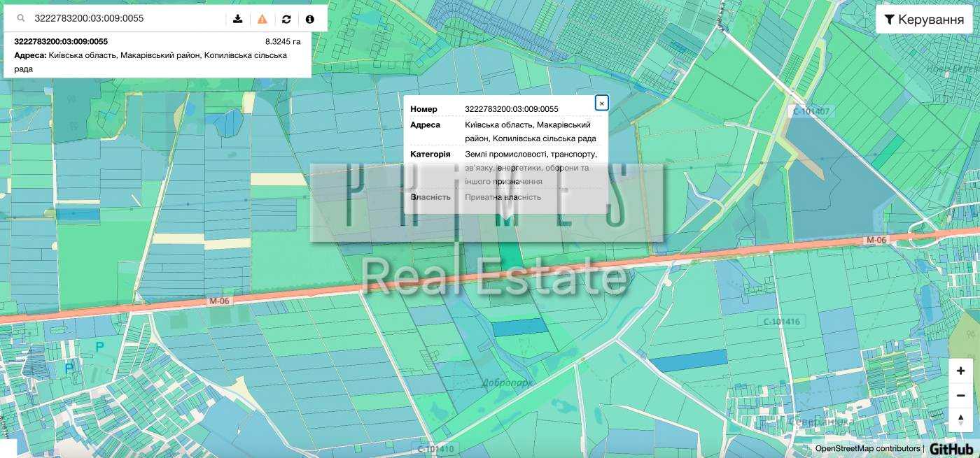Open the Керування filter panel
Screen dimensions: 980x458
click(924, 20)
